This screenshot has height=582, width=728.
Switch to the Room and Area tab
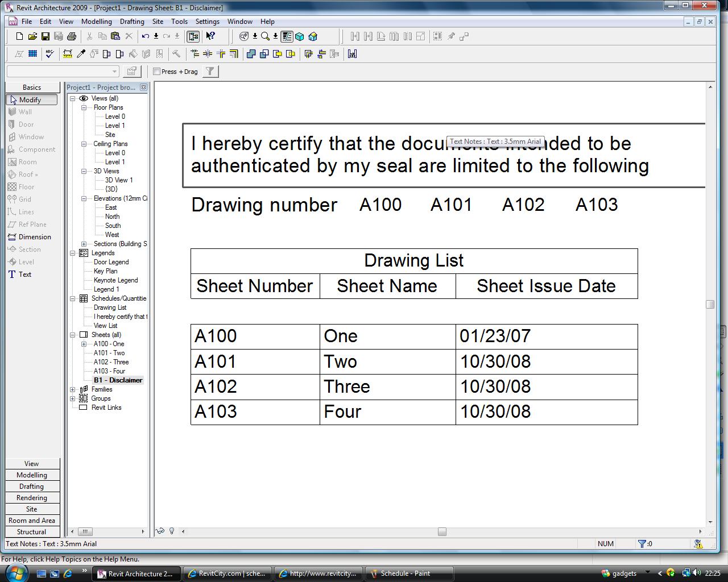[32, 521]
